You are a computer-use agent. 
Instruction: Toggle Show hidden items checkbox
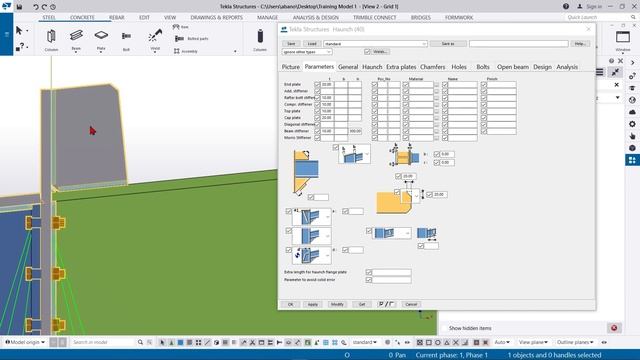(x=444, y=328)
